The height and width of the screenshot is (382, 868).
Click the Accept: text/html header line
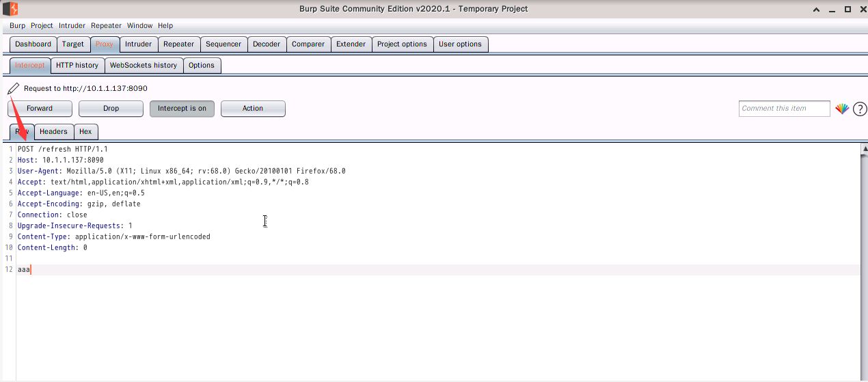click(163, 182)
